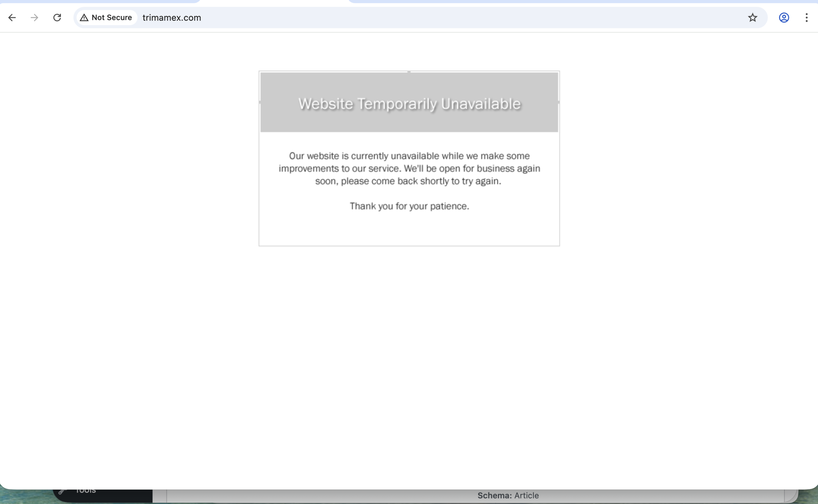Open the Chrome profile avatar icon
This screenshot has width=818, height=504.
point(784,18)
